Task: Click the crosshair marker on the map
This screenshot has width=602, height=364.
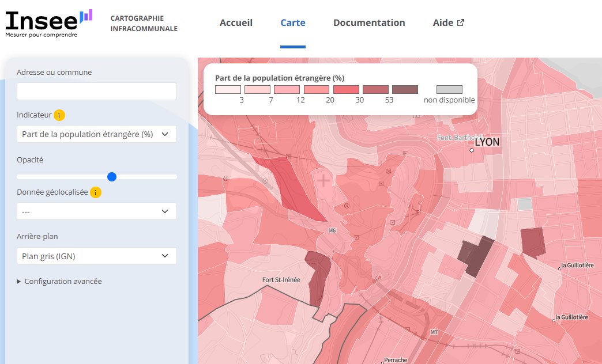Action: (323, 180)
